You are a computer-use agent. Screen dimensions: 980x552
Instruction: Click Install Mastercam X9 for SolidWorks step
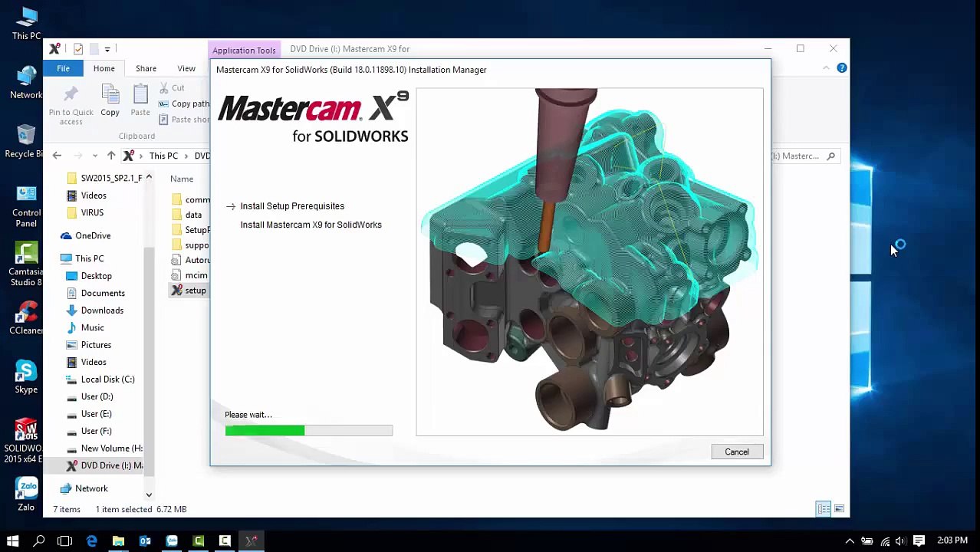tap(311, 225)
